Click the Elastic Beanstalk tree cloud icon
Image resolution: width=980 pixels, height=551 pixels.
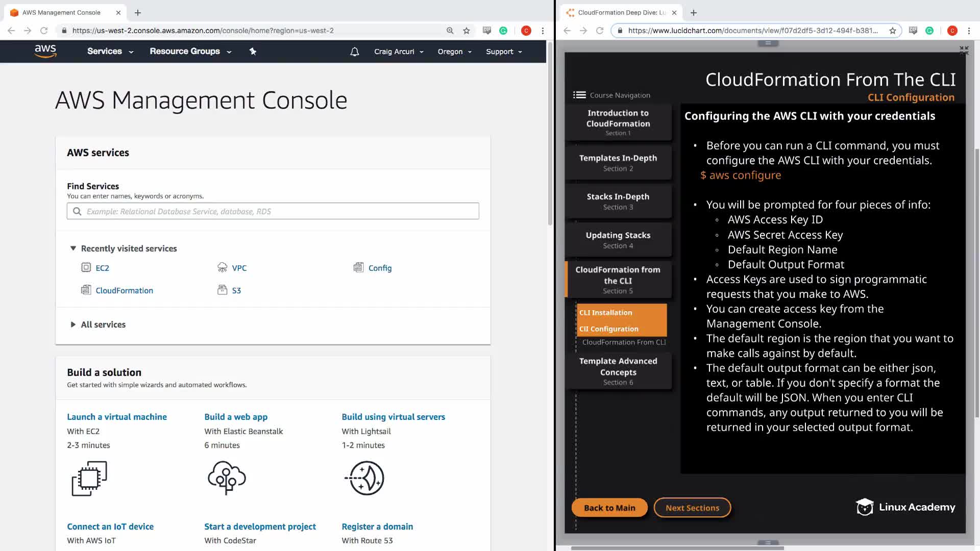pyautogui.click(x=227, y=478)
